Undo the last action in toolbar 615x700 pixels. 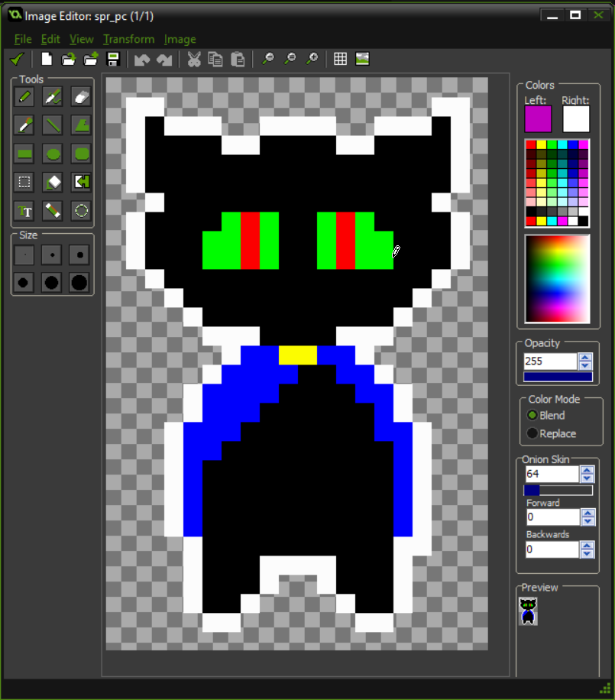coord(142,60)
